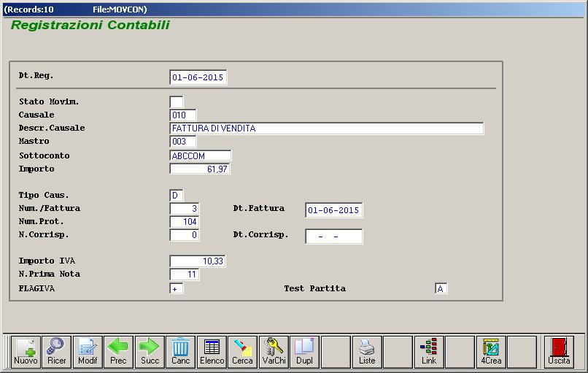Click the Sottoconto label
Screen dimensions: 588x373
45,155
